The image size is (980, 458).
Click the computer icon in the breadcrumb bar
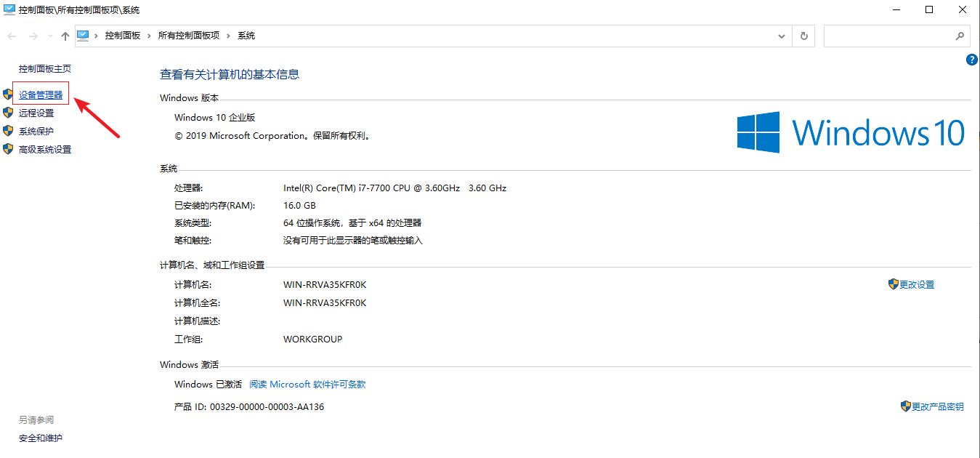[x=83, y=35]
